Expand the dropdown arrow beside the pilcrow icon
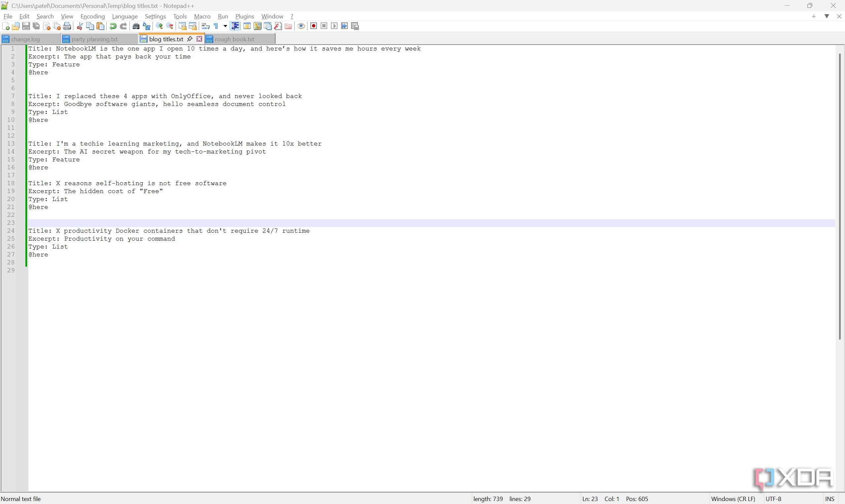 pyautogui.click(x=225, y=26)
